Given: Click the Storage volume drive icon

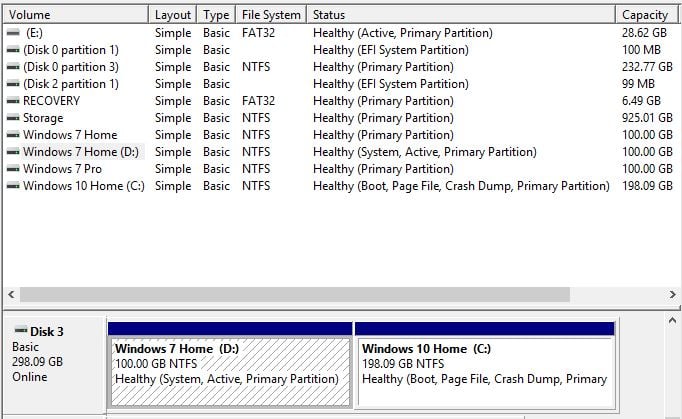Looking at the screenshot, I should pos(13,118).
